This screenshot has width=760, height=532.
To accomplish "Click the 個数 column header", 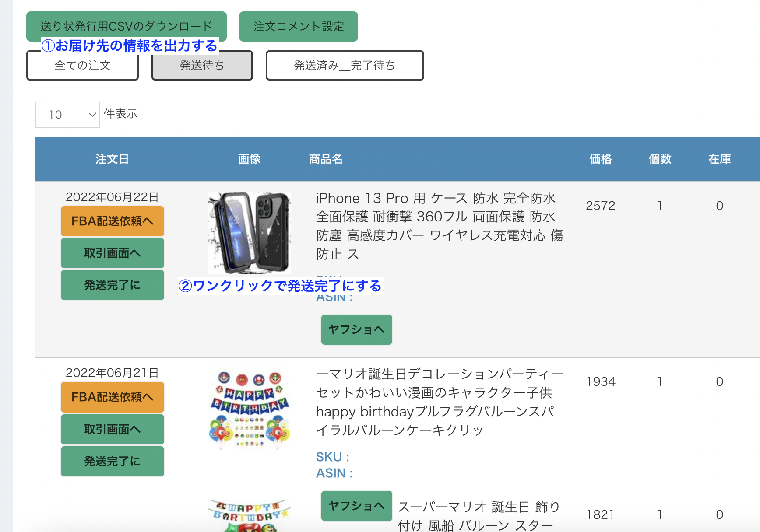I will [x=660, y=159].
